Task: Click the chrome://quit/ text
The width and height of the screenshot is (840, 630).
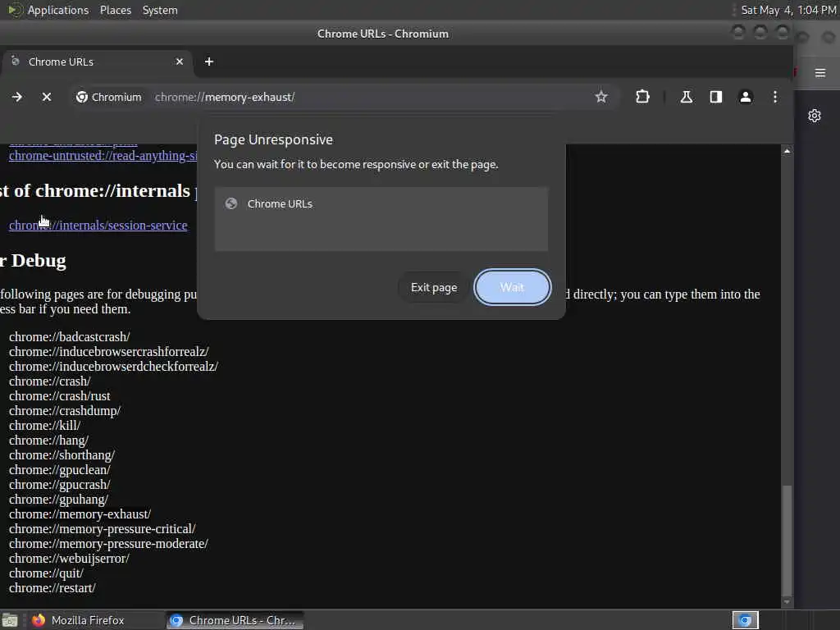Action: (46, 573)
